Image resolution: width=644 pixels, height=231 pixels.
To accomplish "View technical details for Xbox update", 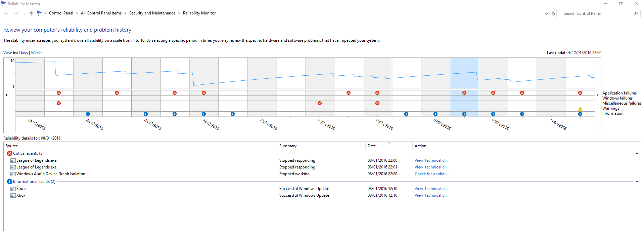I will pos(431,195).
